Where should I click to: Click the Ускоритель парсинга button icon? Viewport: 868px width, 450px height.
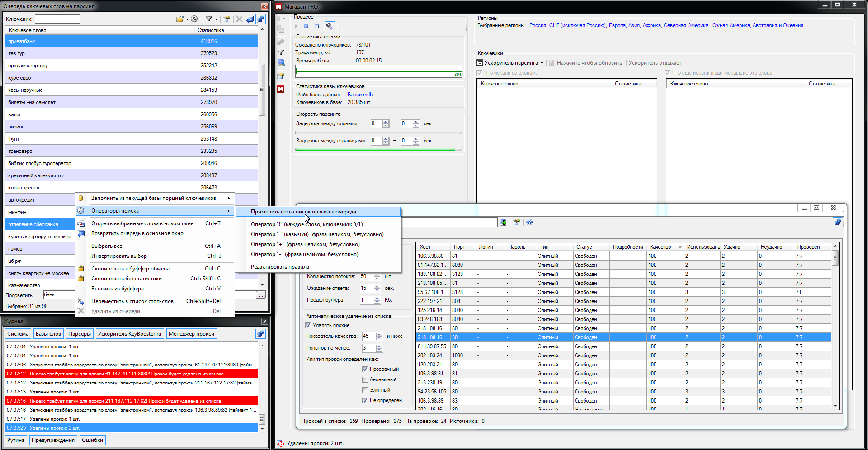click(x=480, y=63)
